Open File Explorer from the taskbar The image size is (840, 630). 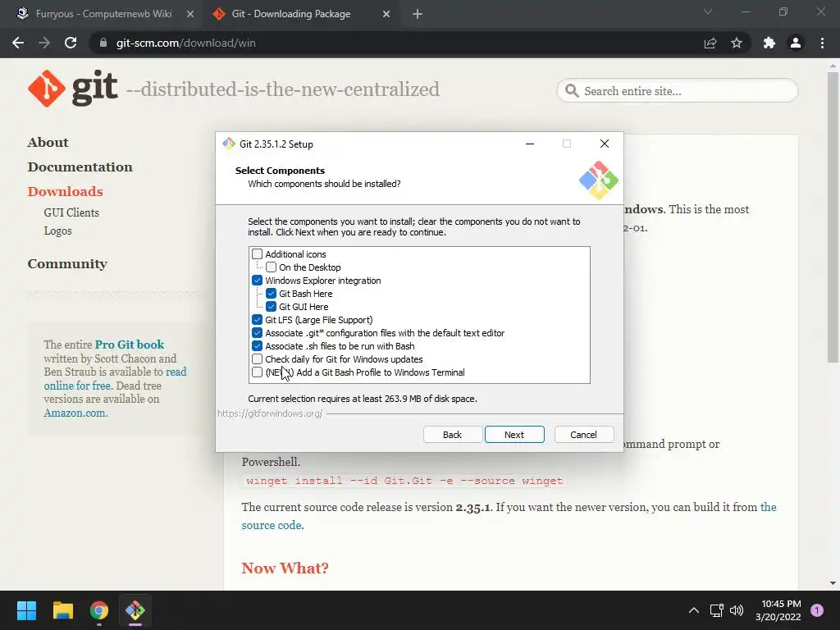pyautogui.click(x=62, y=610)
